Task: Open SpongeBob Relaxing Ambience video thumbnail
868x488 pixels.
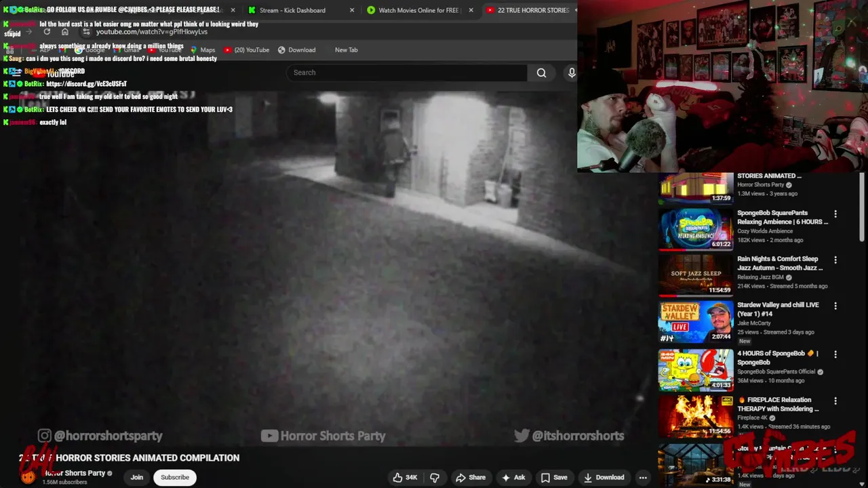Action: 696,229
